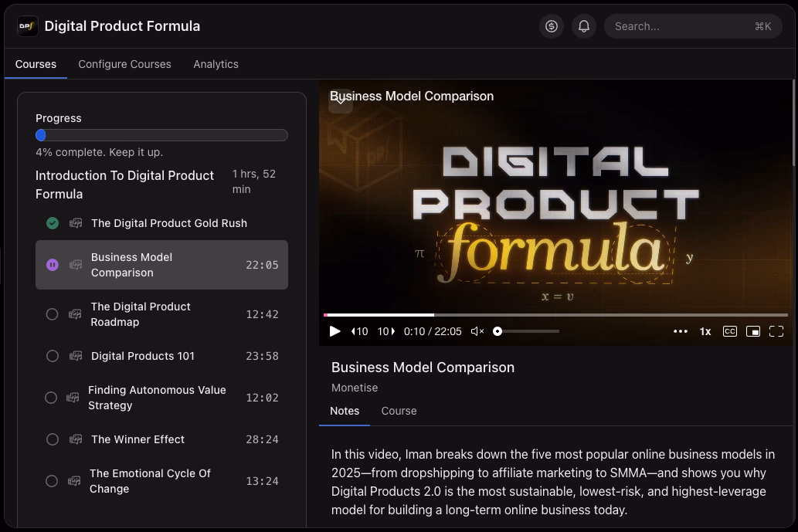Mark The Digital Product Roadmap lesson complete
This screenshot has width=798, height=532.
(52, 314)
